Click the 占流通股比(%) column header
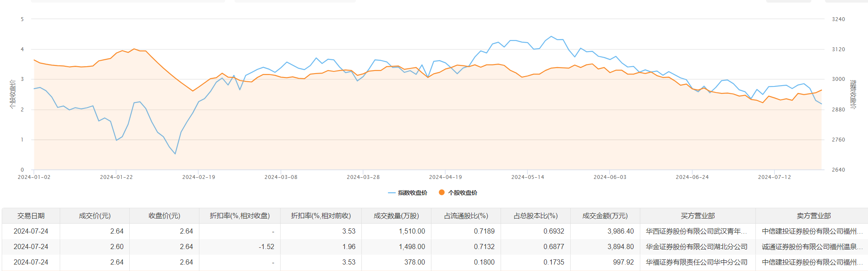Viewport: 868px width, 271px height. coord(466,216)
